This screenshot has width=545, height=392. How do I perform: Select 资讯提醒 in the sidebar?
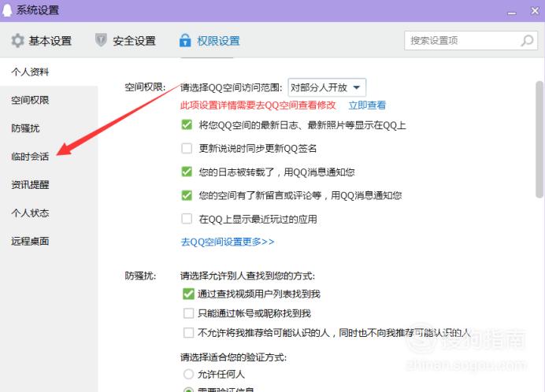pyautogui.click(x=30, y=184)
